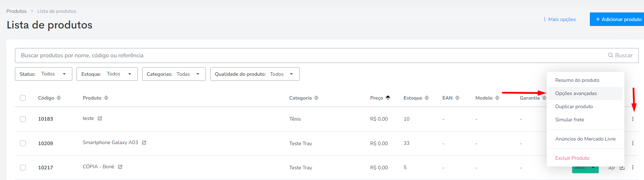The width and height of the screenshot is (644, 180).
Task: Open the Status filter dropdown
Action: click(43, 74)
